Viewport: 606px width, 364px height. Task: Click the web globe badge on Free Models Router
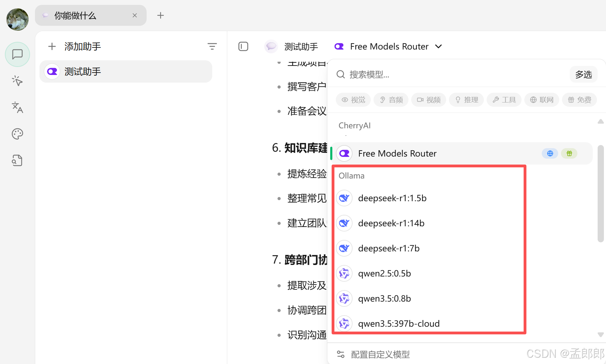[550, 153]
